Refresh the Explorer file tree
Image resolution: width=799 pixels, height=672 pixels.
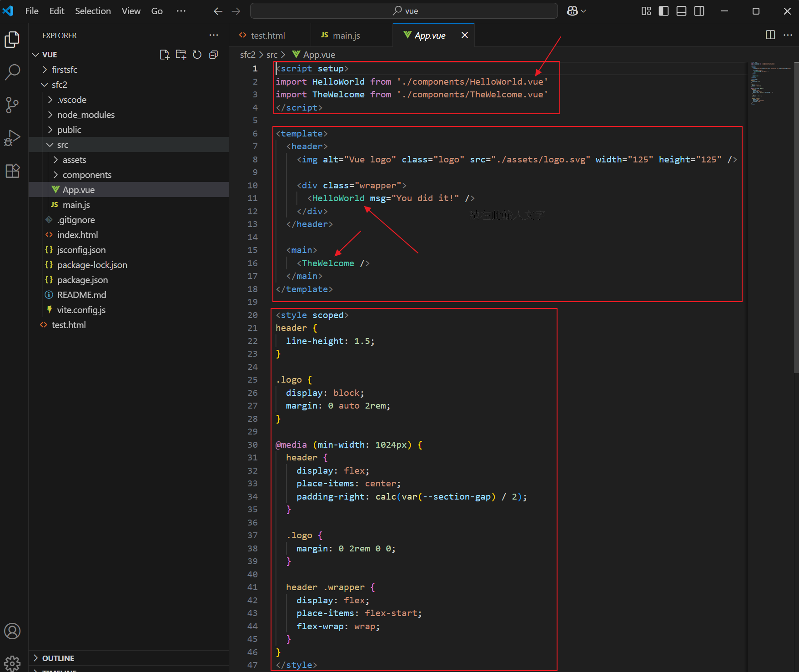click(197, 55)
